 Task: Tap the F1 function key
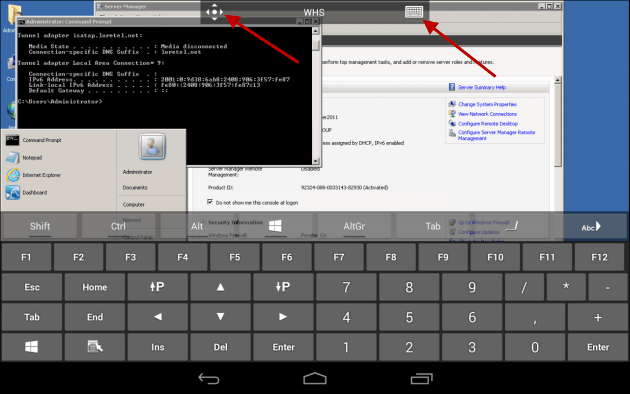tap(26, 257)
